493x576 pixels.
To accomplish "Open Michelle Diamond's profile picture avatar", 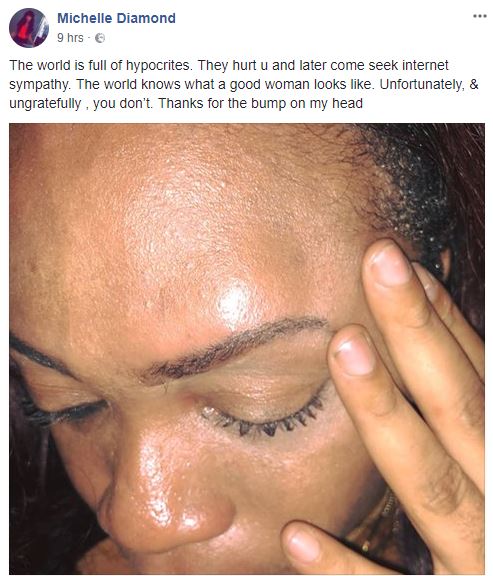I will coord(29,28).
